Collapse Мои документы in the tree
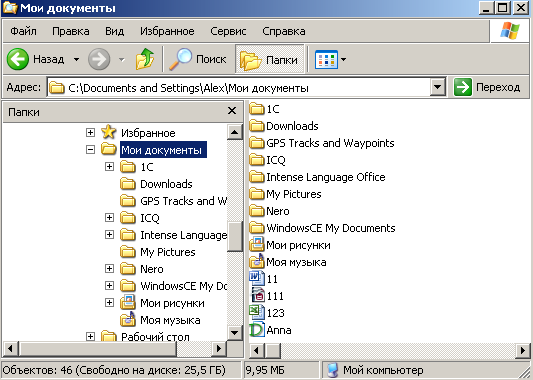The width and height of the screenshot is (533, 380). click(x=90, y=149)
